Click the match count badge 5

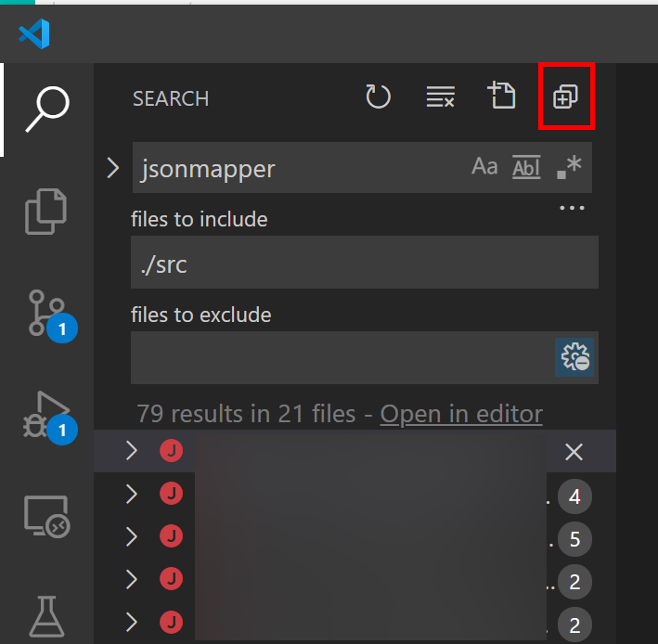click(574, 539)
